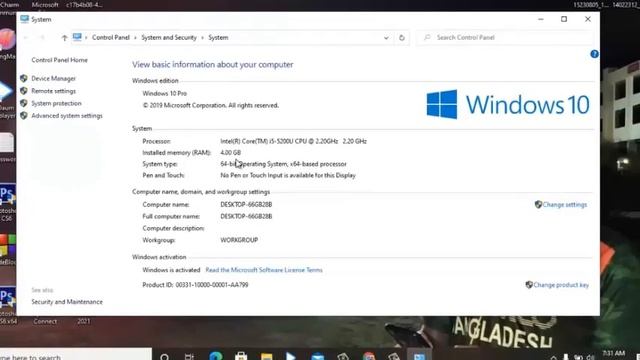Image resolution: width=640 pixels, height=360 pixels.
Task: Click the Computer name value DESKTOP-66GB28B
Action: [246, 204]
